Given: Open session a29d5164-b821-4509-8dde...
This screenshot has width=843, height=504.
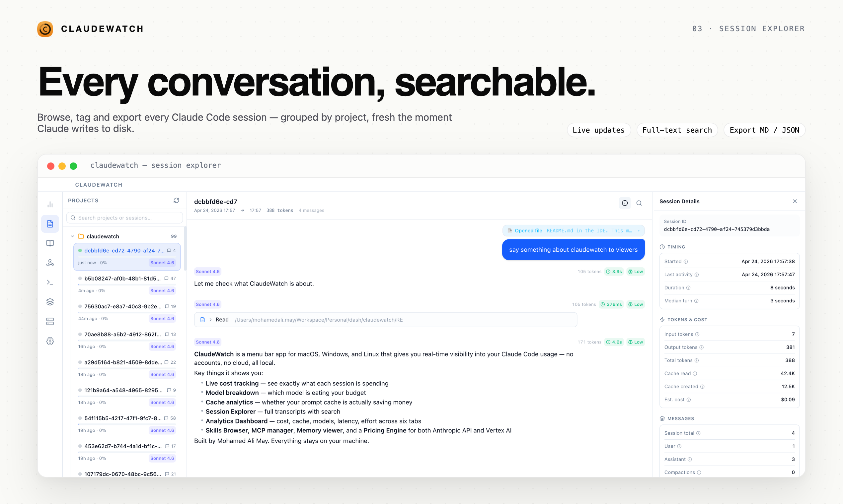Looking at the screenshot, I should click(127, 368).
